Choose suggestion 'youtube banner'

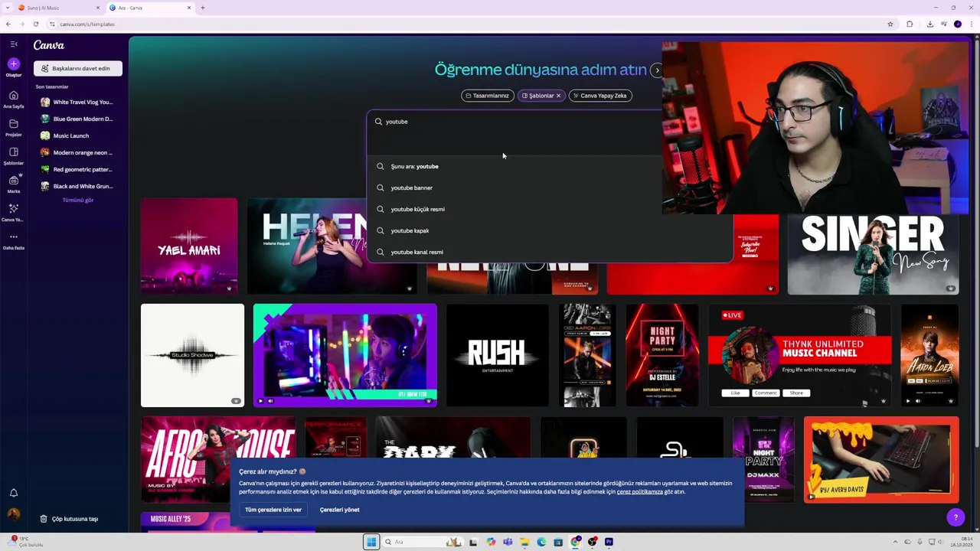550,187
